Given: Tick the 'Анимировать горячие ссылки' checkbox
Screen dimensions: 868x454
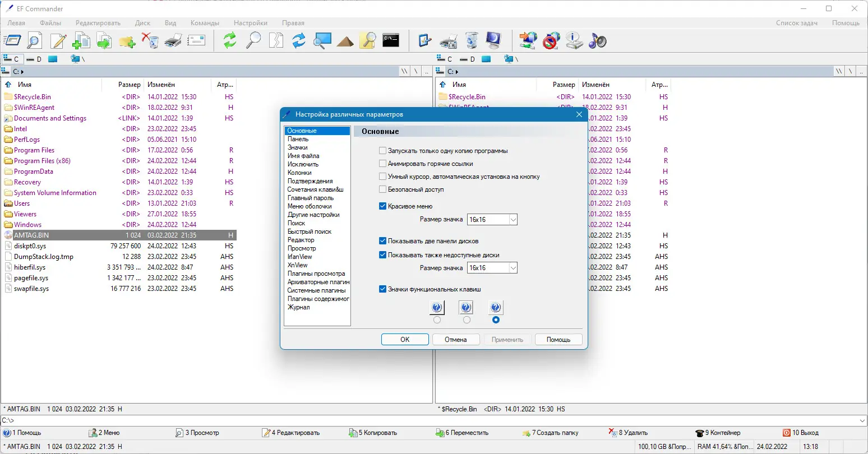Looking at the screenshot, I should tap(382, 164).
